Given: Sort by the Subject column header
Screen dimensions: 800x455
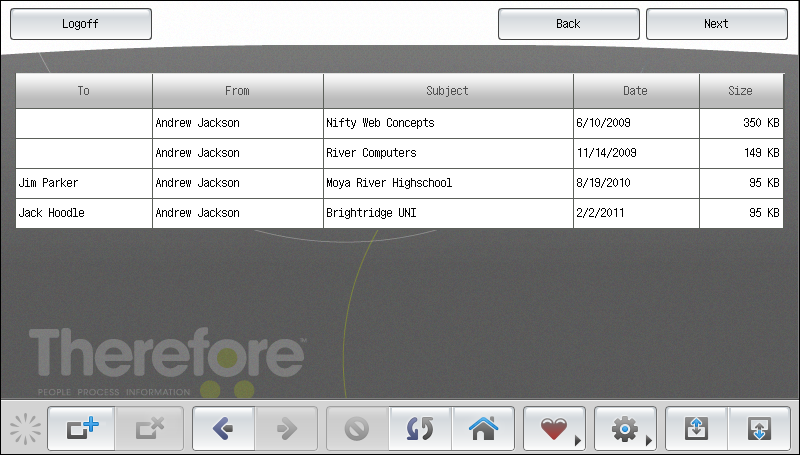Looking at the screenshot, I should (x=447, y=91).
